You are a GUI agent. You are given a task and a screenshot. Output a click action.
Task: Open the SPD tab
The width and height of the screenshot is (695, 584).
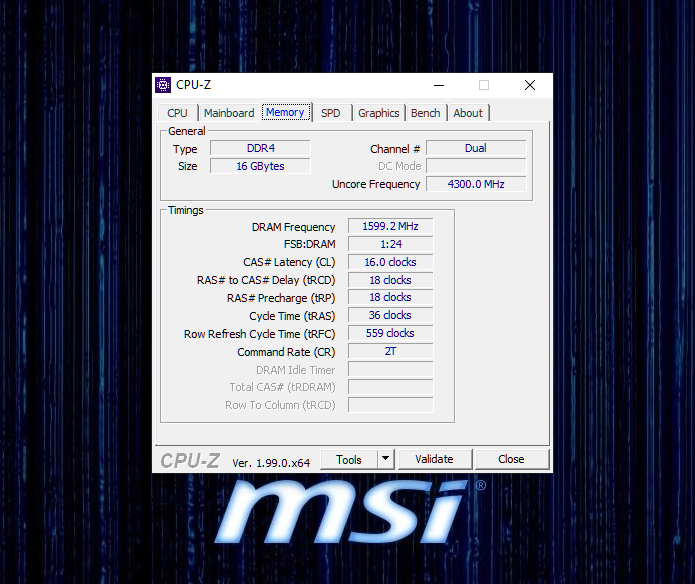click(x=331, y=113)
